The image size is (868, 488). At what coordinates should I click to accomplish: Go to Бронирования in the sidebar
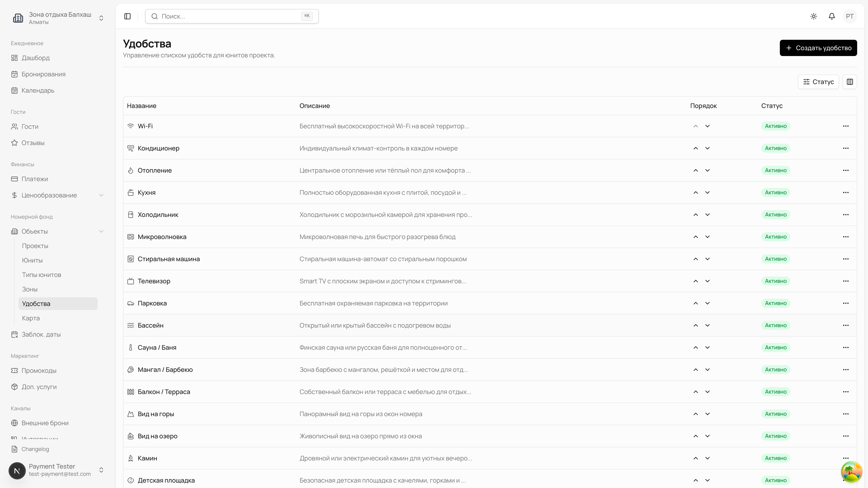43,74
